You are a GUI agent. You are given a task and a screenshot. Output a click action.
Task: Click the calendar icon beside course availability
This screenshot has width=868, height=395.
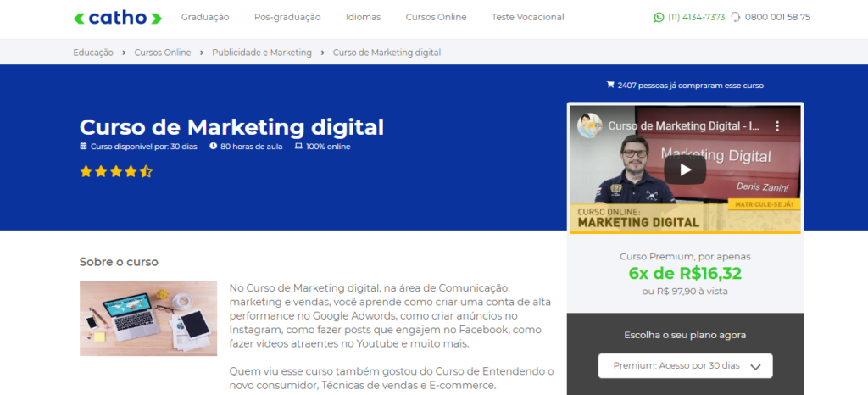[x=84, y=147]
